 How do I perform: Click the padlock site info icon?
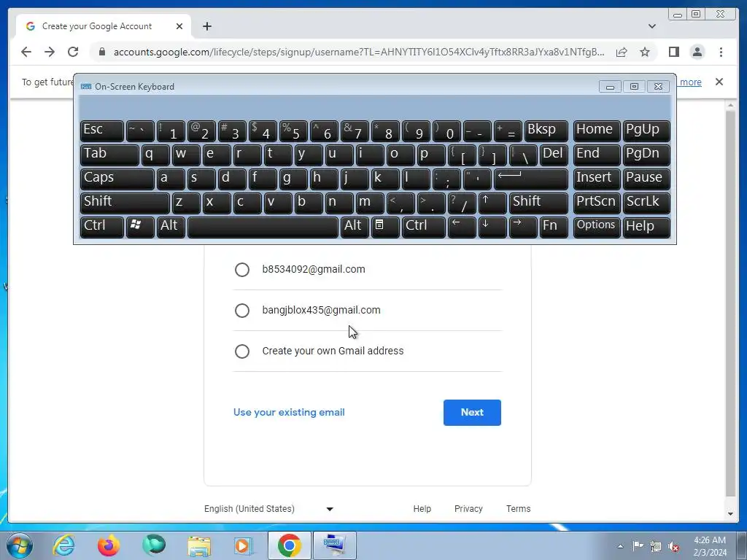pyautogui.click(x=102, y=52)
